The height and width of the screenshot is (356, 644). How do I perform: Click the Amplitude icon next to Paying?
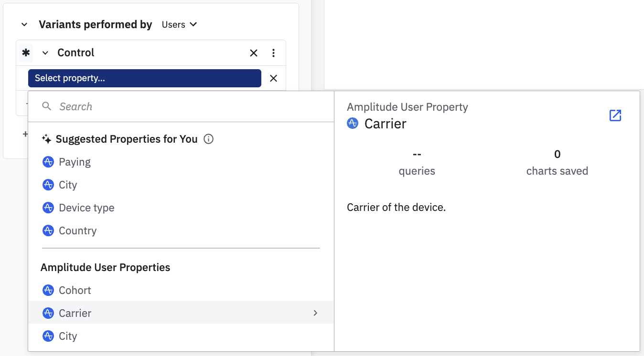pyautogui.click(x=48, y=162)
